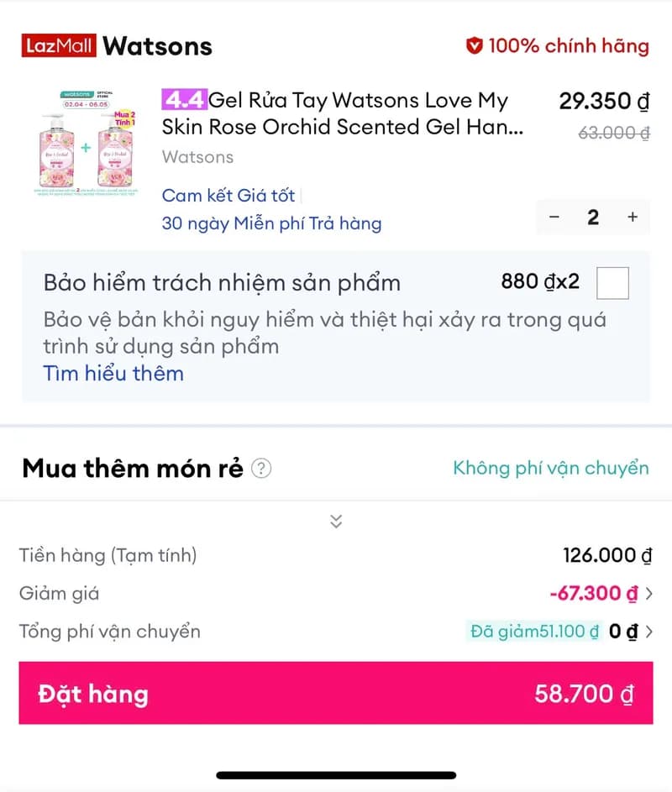Click the shield icon next to 100% chính hãng
Screen dimensions: 672x792
click(475, 46)
